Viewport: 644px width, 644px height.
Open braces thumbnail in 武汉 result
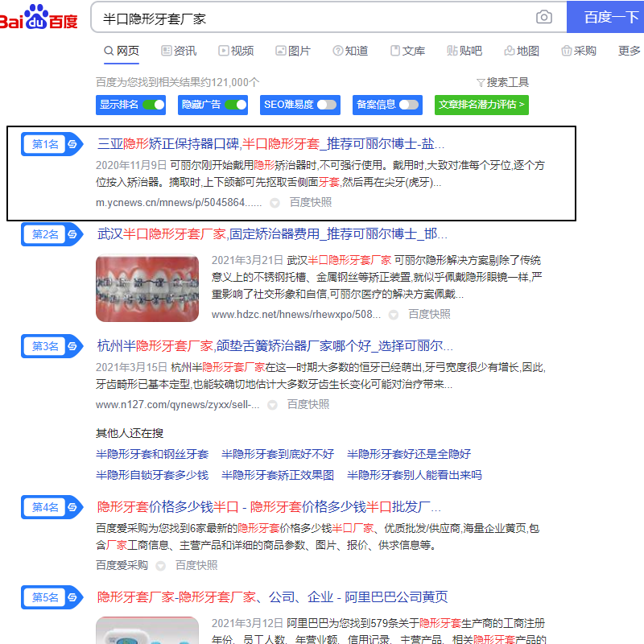pyautogui.click(x=147, y=288)
